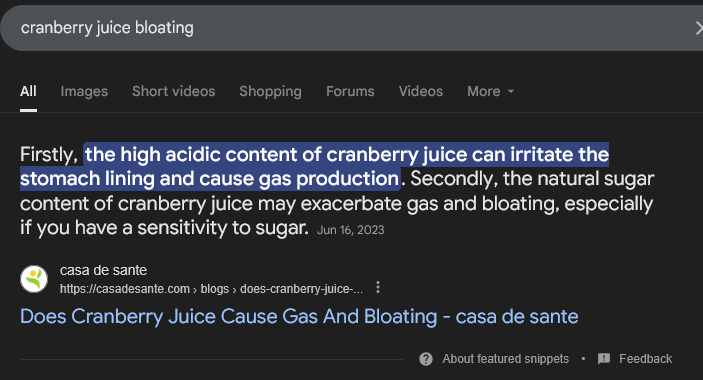The width and height of the screenshot is (703, 380).
Task: Go to the Shopping tab
Action: [270, 91]
